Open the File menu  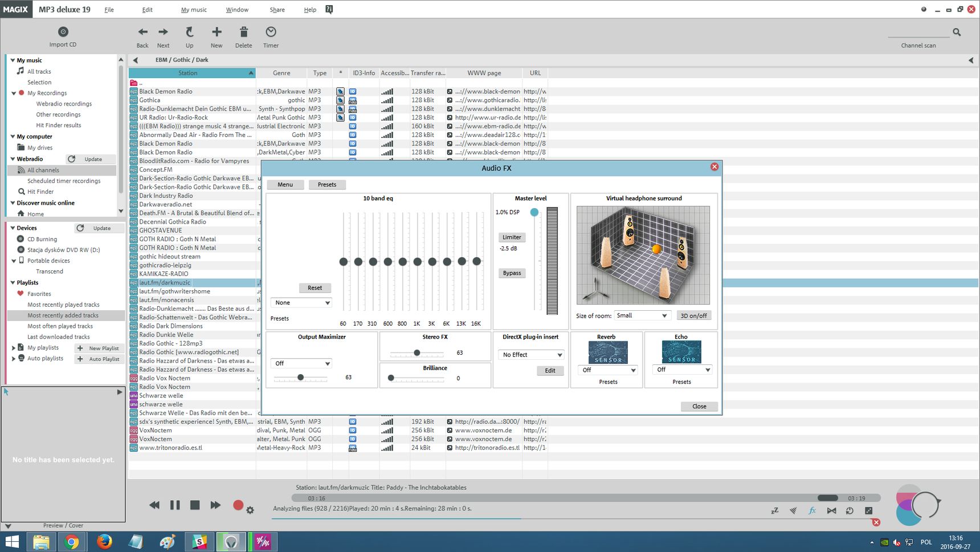coord(109,10)
